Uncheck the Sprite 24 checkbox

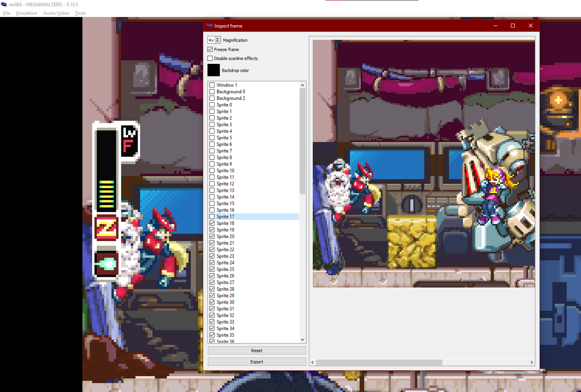212,263
